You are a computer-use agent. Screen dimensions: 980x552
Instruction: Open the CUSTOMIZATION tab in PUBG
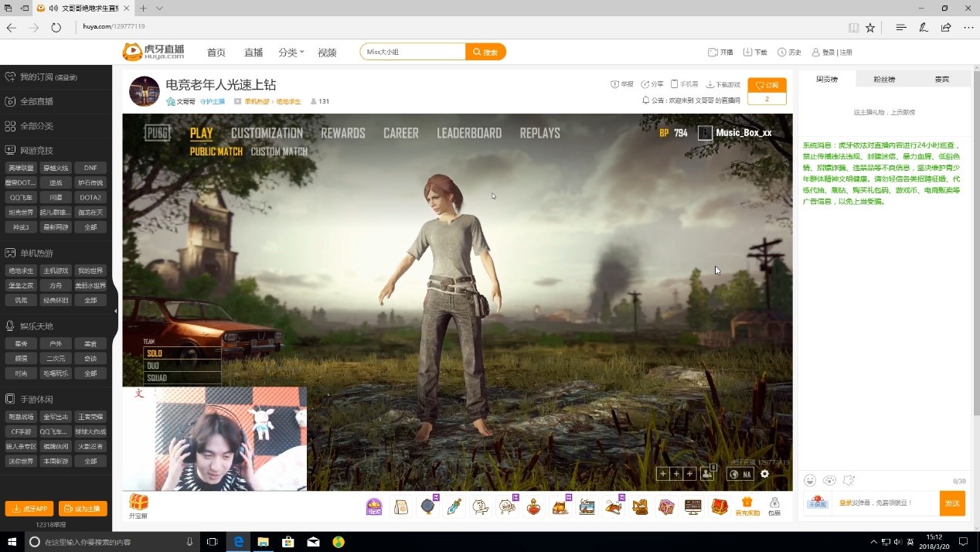(267, 133)
